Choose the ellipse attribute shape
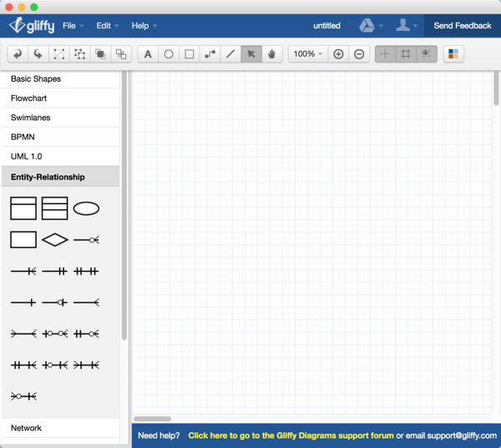The height and width of the screenshot is (448, 501). pos(86,209)
